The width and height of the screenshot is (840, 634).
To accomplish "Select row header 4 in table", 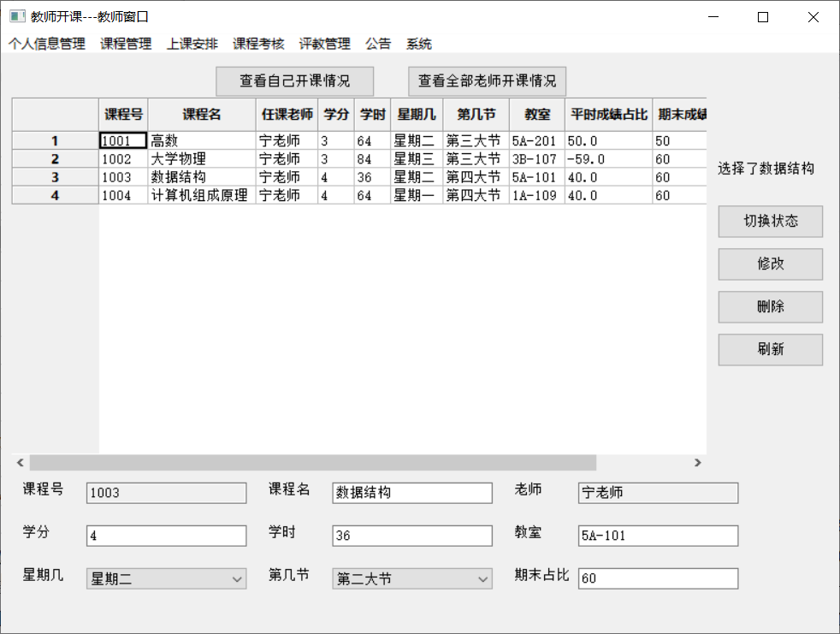I will pyautogui.click(x=56, y=196).
